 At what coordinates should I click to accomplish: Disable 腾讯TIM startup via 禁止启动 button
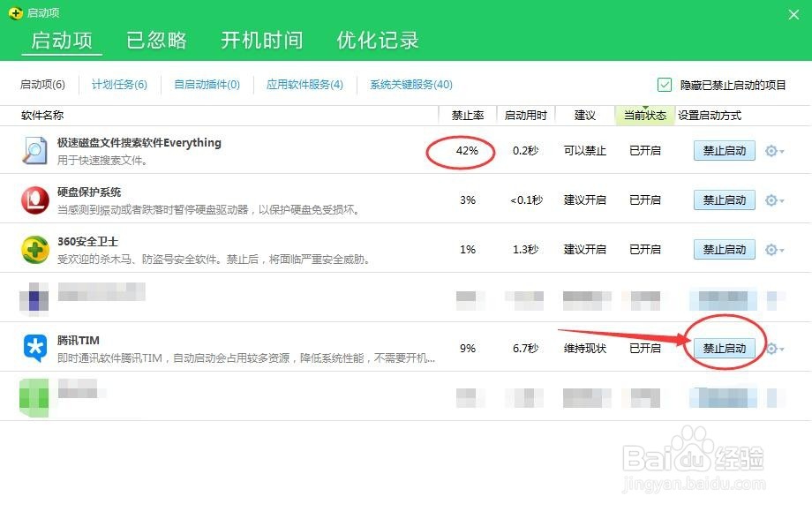[x=724, y=347]
